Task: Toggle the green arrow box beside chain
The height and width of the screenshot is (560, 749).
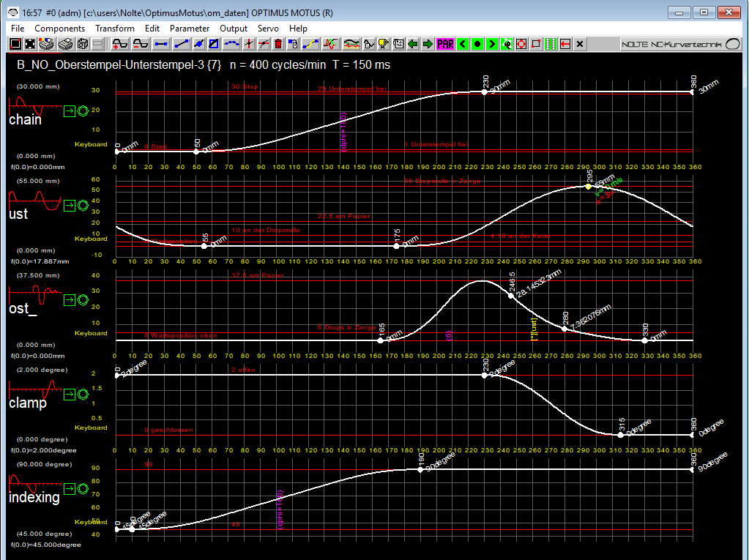Action: [x=69, y=111]
